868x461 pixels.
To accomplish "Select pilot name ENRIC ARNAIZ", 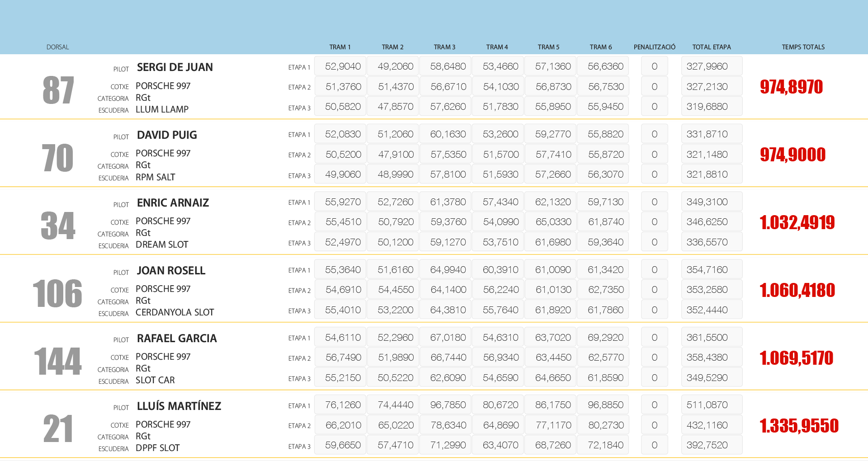I will click(173, 203).
